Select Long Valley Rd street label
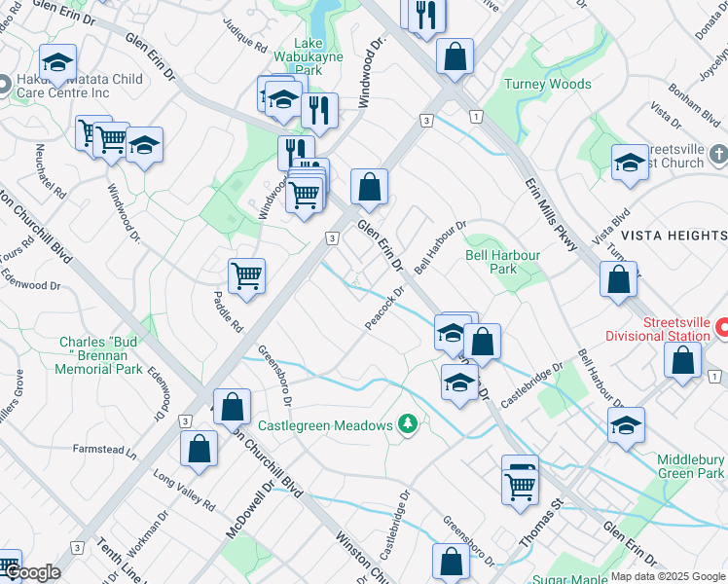 pos(184,491)
